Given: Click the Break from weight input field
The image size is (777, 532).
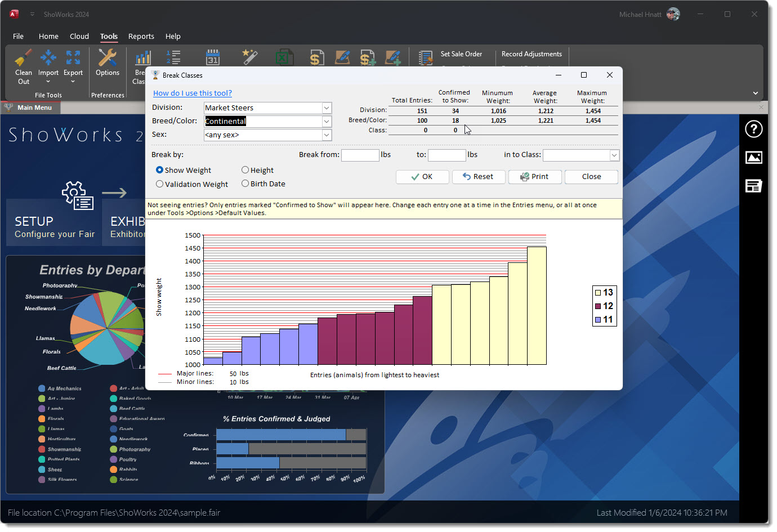Looking at the screenshot, I should coord(360,155).
